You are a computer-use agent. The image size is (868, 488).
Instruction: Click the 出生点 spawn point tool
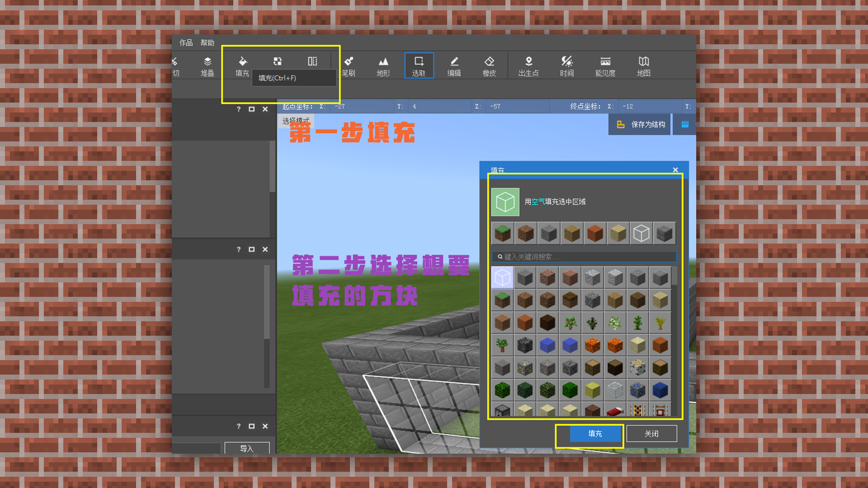coord(528,66)
